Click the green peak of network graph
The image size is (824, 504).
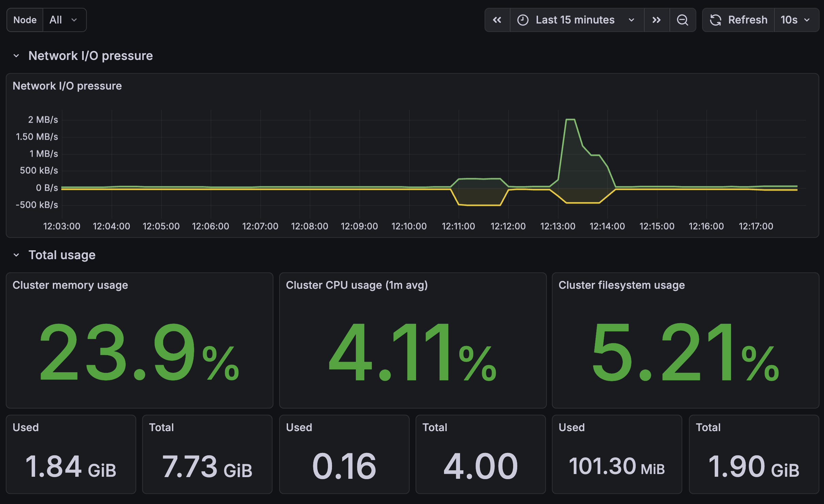(570, 120)
